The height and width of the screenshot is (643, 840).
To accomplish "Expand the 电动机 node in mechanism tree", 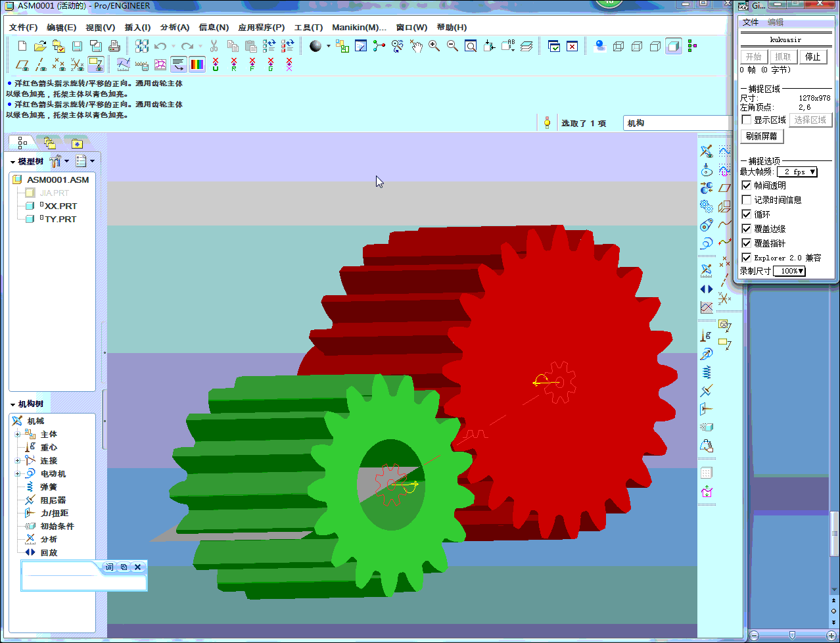I will pyautogui.click(x=18, y=473).
